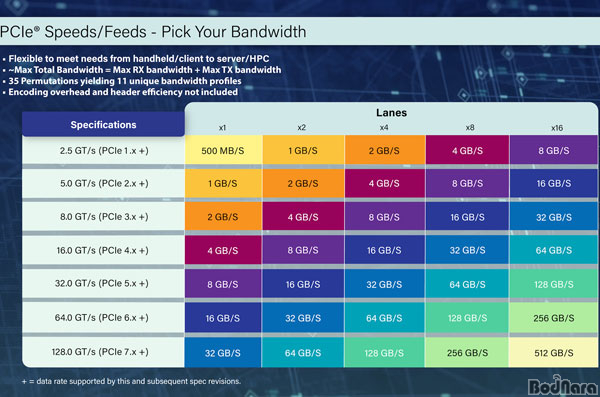
Task: Select the x8 lane column header
Action: point(470,127)
